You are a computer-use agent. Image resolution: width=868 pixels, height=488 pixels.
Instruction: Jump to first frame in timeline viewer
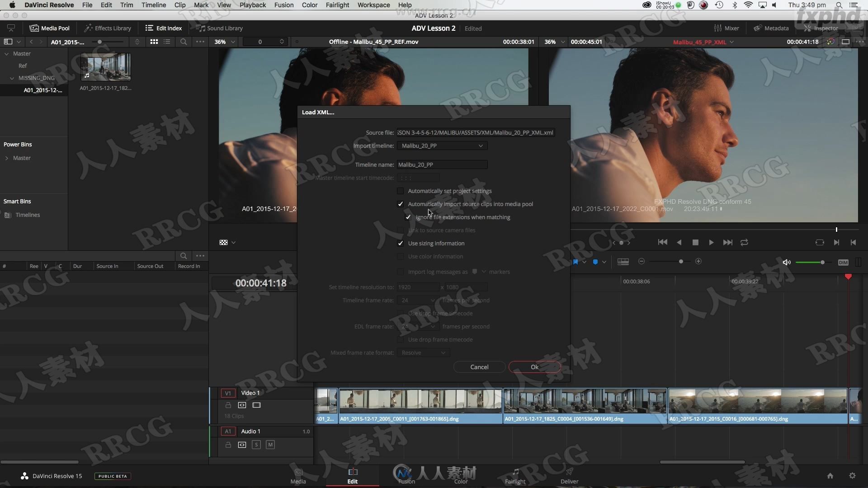(x=663, y=243)
